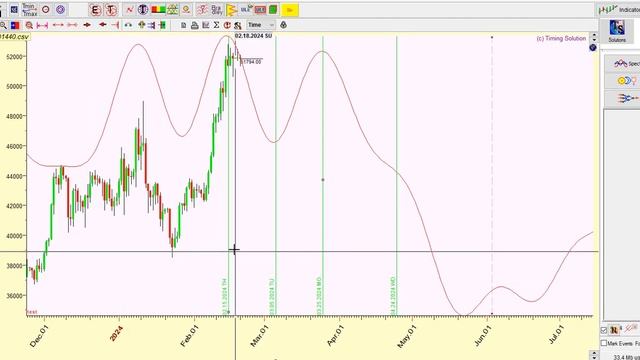Click the pink bracketed double-arrow icon

click(42, 25)
